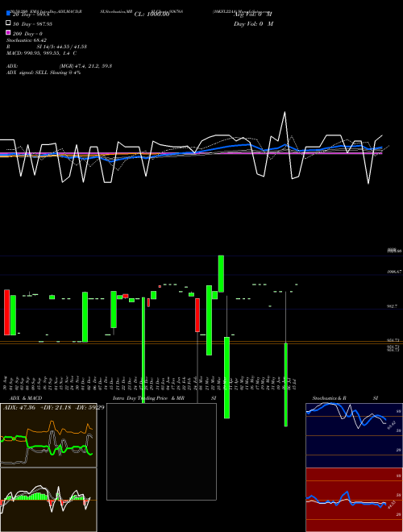Image resolution: width=403 pixels, height=532 pixels.
Task: Click the tallest green candlestick reaching the top price line
Action: pos(221,273)
